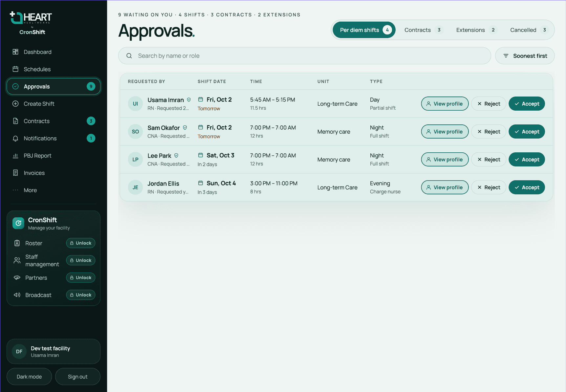566x392 pixels.
Task: Click the Heart Healthcare CronShift logo
Action: pyautogui.click(x=31, y=23)
